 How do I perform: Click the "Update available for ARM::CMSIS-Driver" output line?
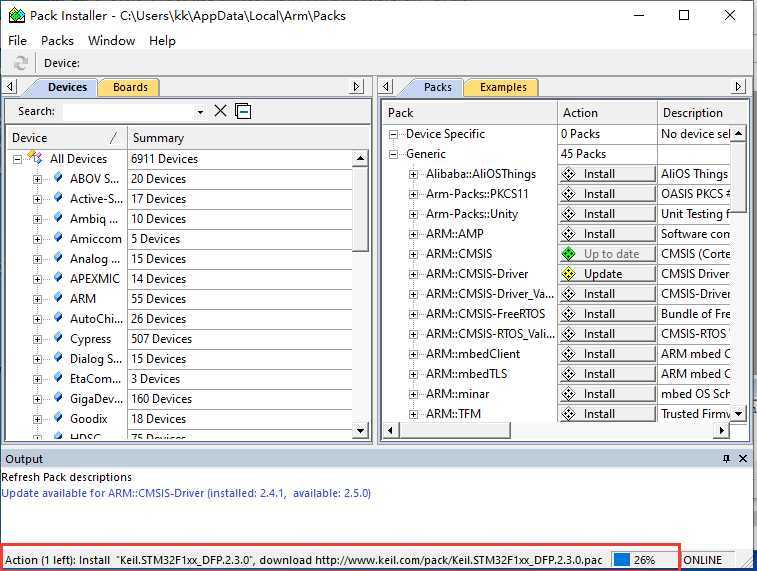[x=186, y=493]
